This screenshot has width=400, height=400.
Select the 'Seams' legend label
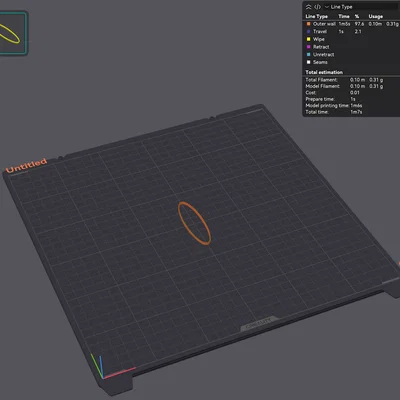pos(320,62)
